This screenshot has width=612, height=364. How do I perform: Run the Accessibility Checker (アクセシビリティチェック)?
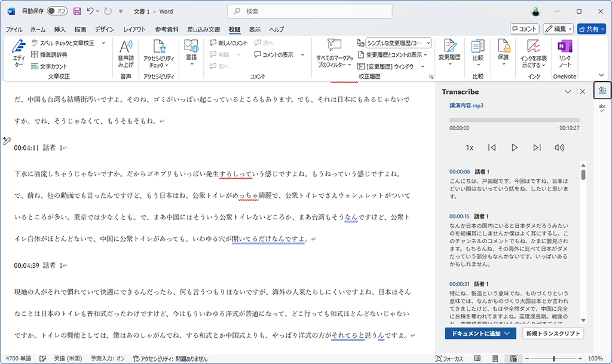click(x=160, y=54)
